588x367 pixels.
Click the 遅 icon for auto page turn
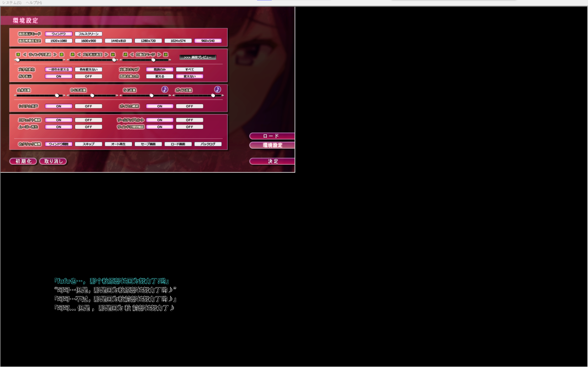coord(125,54)
